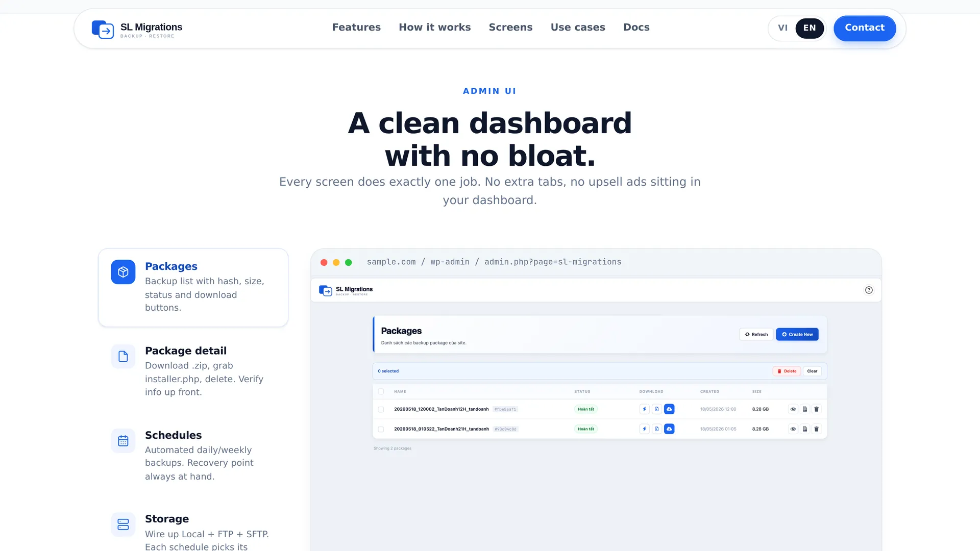Click lightning quick-download icon for TanDoanh12H row
Viewport: 980px width, 551px height.
tap(645, 409)
